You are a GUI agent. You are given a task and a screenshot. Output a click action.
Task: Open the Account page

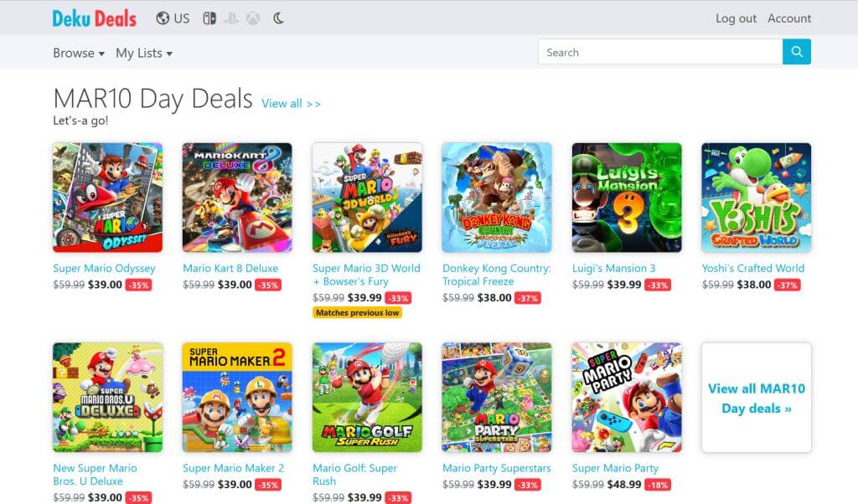(x=789, y=18)
